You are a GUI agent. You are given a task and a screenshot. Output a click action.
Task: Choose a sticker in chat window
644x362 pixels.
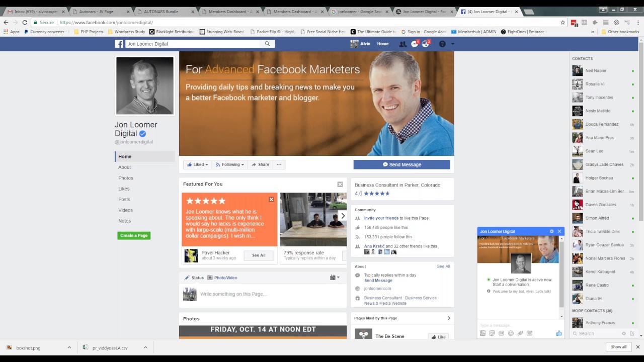(492, 333)
